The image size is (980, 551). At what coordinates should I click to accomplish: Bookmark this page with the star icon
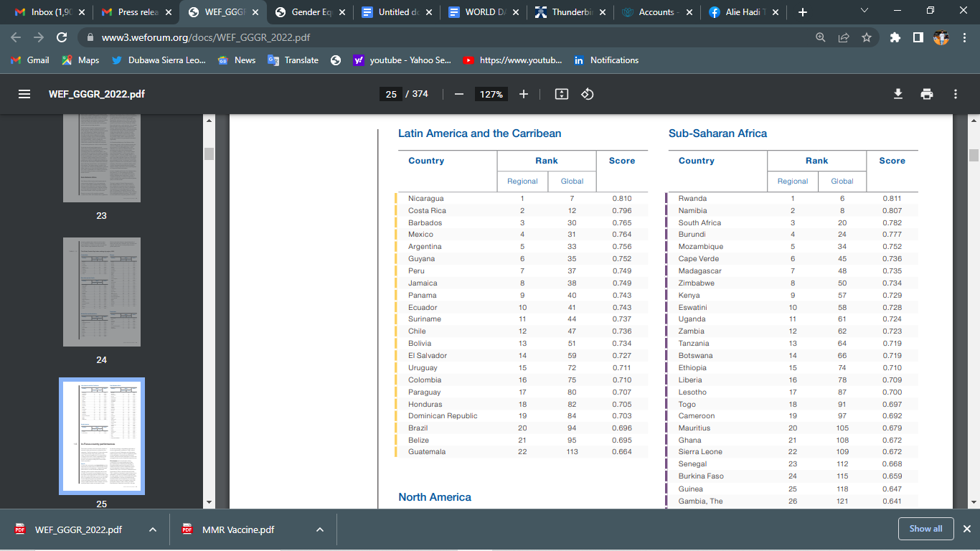tap(867, 37)
